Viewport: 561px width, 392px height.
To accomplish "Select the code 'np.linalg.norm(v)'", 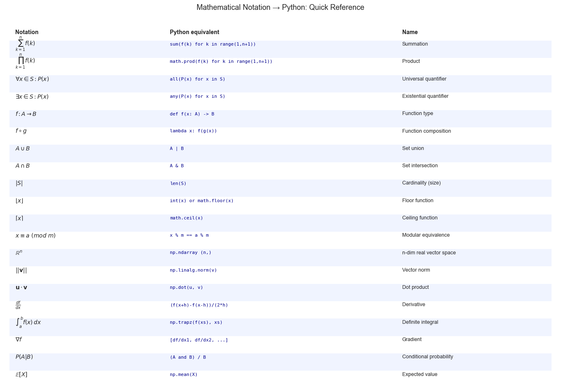I will coord(193,270).
